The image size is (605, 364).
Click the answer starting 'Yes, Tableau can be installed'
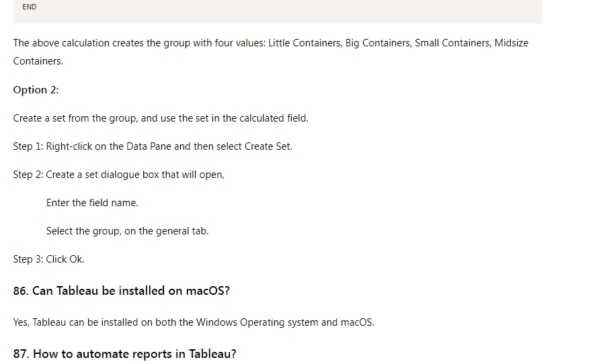point(194,322)
